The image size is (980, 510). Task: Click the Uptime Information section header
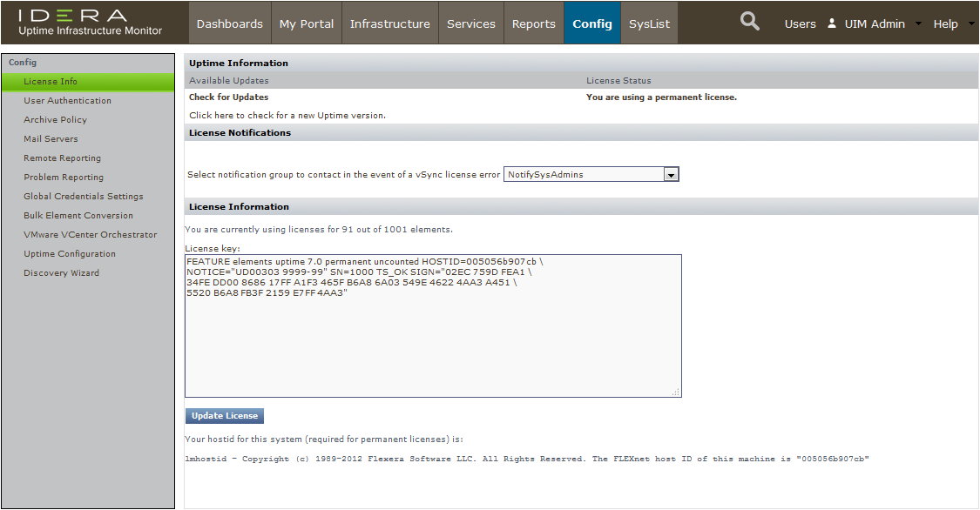point(239,63)
